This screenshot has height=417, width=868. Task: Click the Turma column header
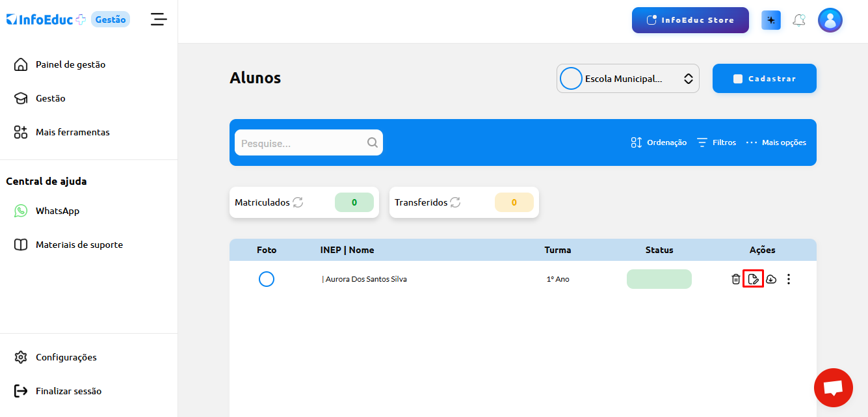pos(558,250)
